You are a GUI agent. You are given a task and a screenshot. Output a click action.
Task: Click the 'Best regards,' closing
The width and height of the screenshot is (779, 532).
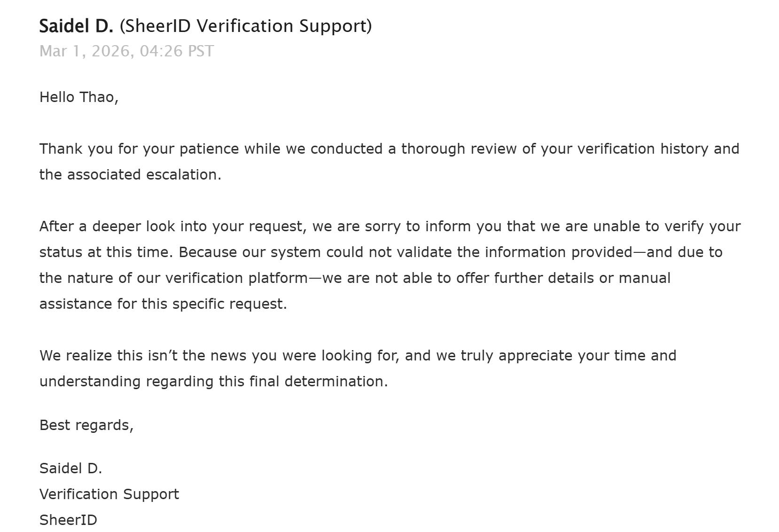86,425
